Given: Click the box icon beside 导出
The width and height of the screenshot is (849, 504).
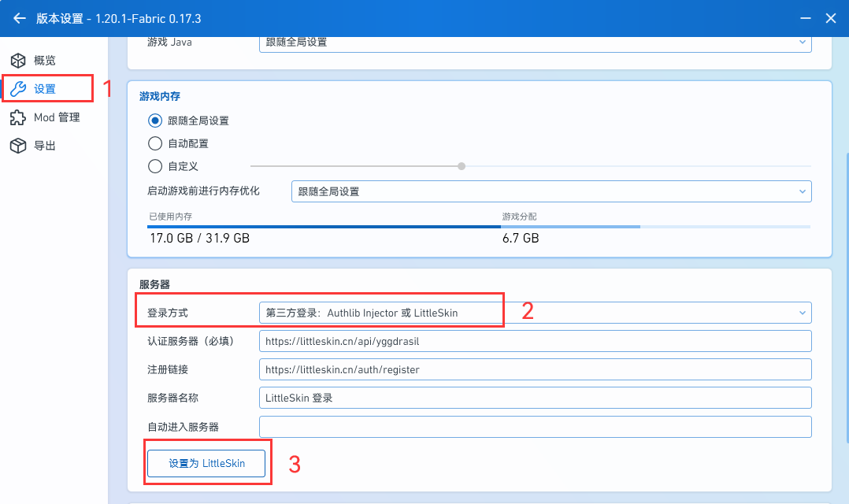Looking at the screenshot, I should click(x=17, y=146).
